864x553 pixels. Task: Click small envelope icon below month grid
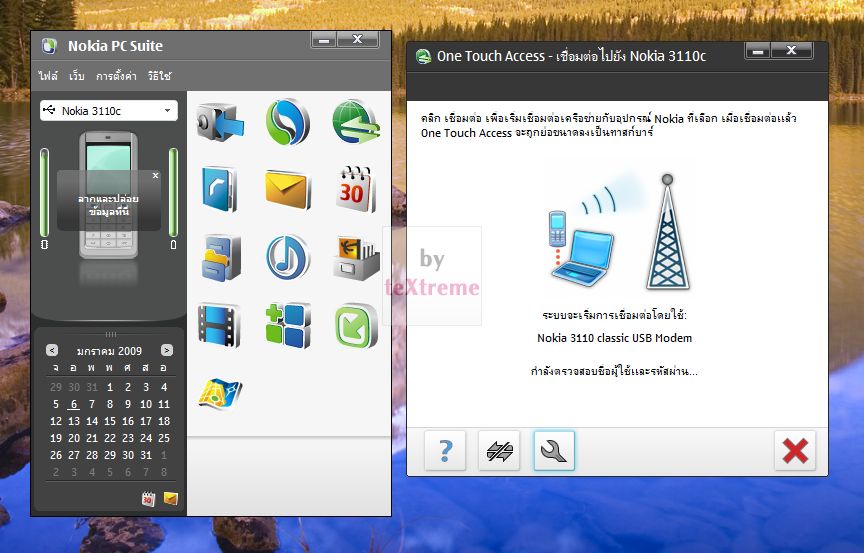coord(171,499)
